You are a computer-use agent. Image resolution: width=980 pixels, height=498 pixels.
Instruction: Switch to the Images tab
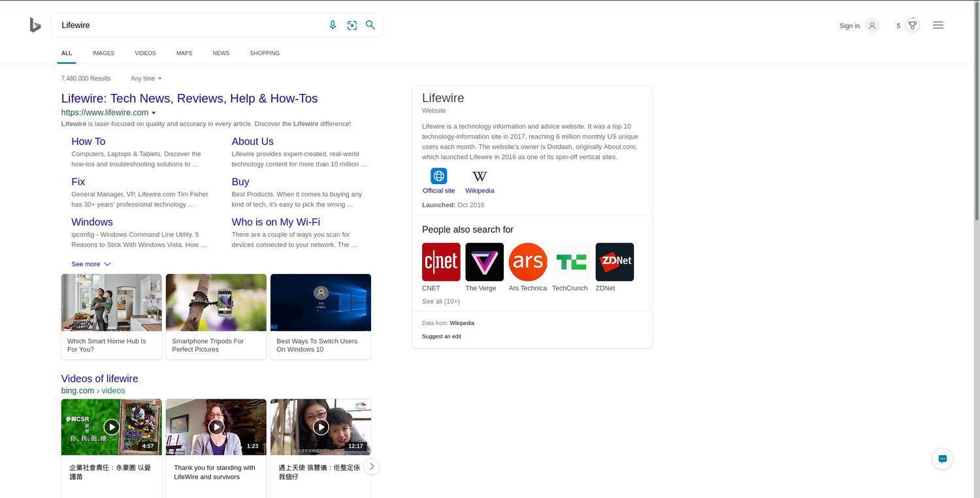point(103,54)
